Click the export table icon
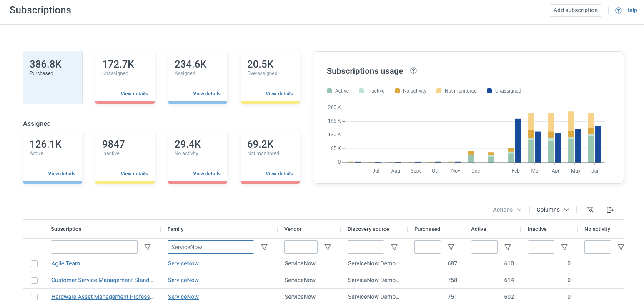Image resolution: width=644 pixels, height=308 pixels. [610, 210]
